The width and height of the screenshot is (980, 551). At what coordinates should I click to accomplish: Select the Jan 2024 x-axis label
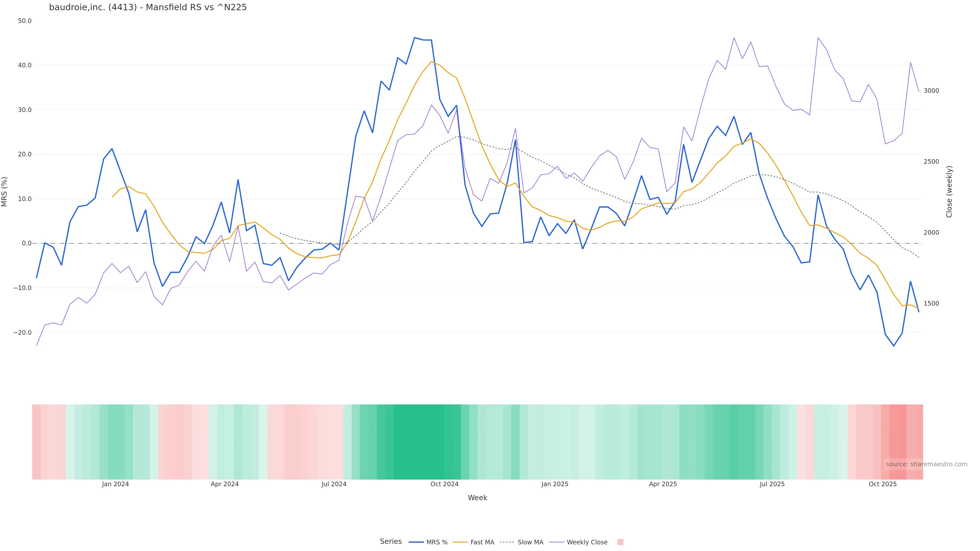click(115, 484)
